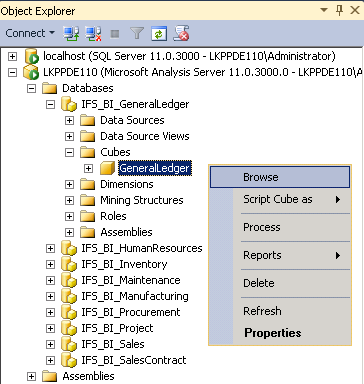Open the Script Cube as submenu
This screenshot has width=364, height=384.
(280, 199)
